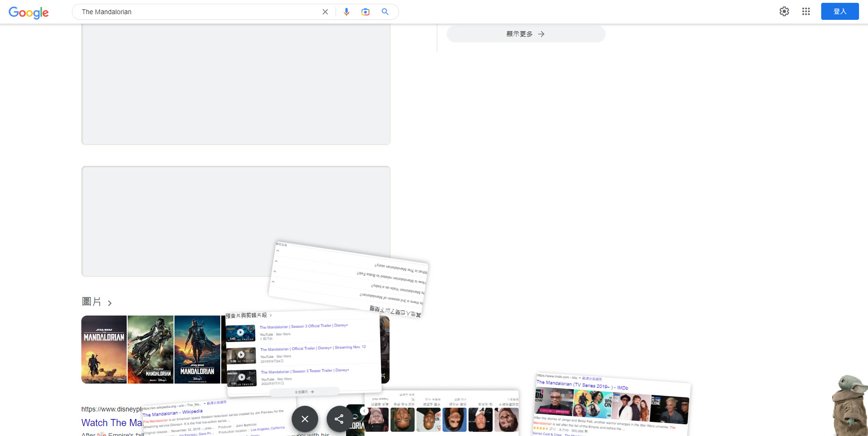Click the Grogu character figure
The width and height of the screenshot is (868, 436).
[850, 405]
